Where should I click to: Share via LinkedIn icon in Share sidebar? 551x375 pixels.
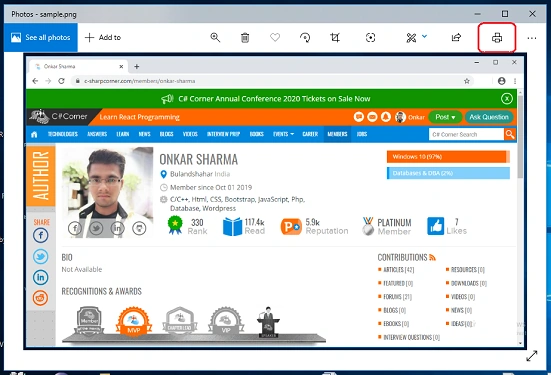[x=40, y=277]
